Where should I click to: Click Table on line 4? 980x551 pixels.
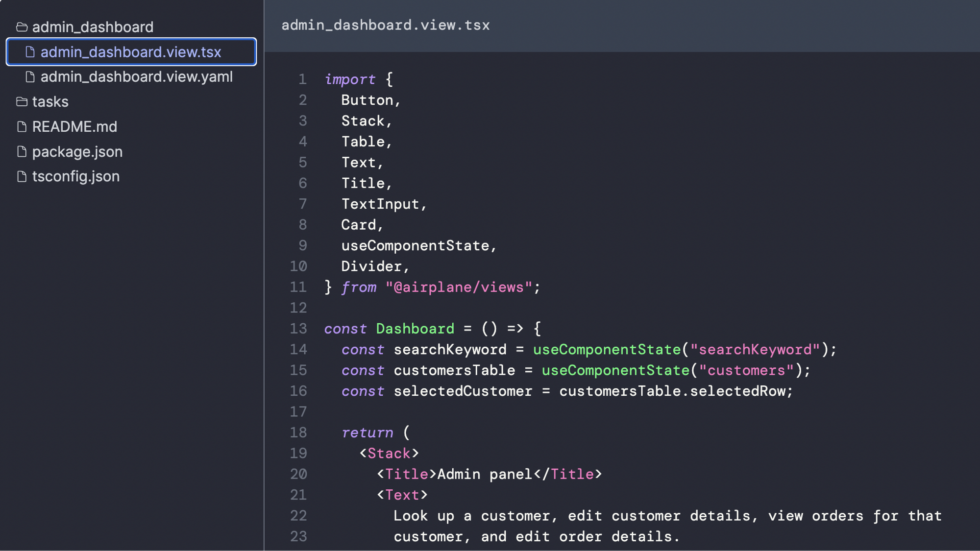click(363, 142)
